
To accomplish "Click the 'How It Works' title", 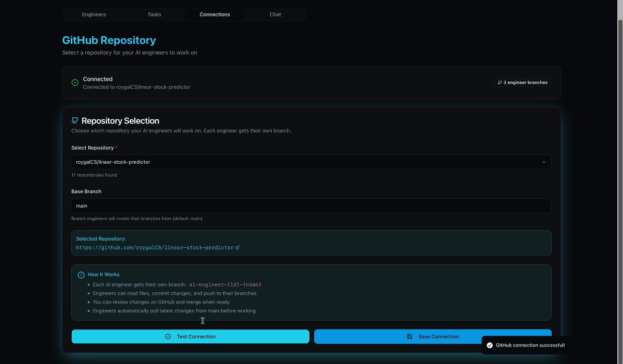I will point(103,275).
